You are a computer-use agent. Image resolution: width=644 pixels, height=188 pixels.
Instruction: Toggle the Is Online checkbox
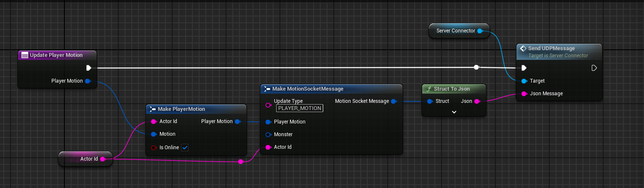(185, 148)
